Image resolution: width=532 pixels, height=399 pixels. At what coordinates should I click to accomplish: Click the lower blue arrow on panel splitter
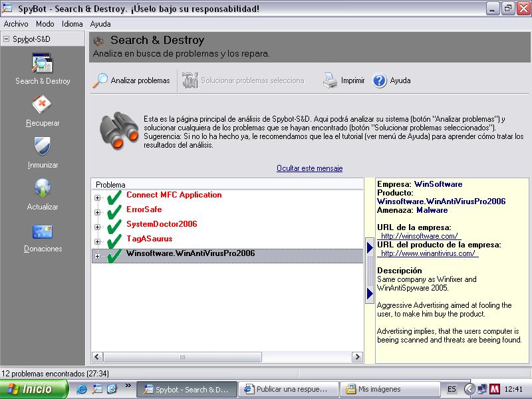click(x=370, y=293)
